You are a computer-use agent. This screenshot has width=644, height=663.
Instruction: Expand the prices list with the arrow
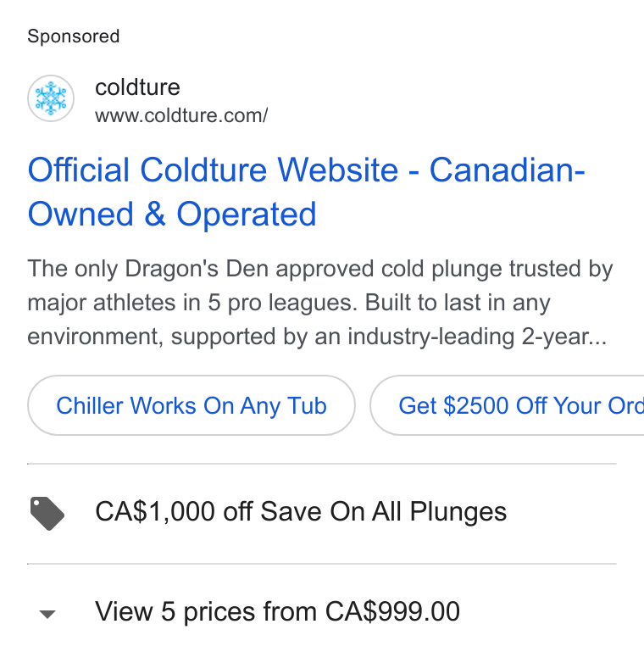pyautogui.click(x=47, y=614)
